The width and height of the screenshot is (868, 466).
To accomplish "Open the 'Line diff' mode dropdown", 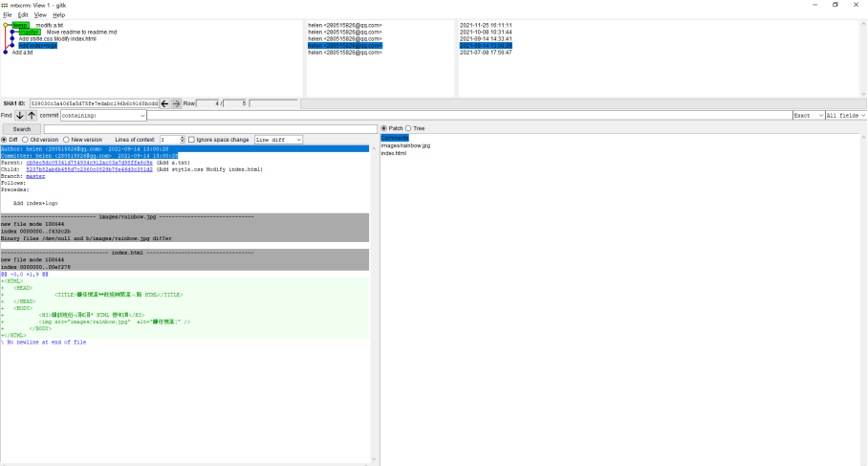I will coord(278,140).
